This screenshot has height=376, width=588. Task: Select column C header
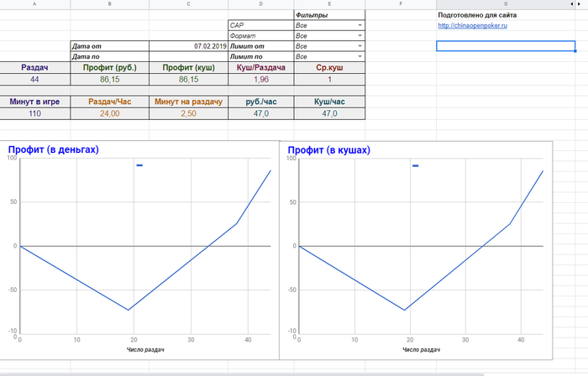click(x=188, y=4)
